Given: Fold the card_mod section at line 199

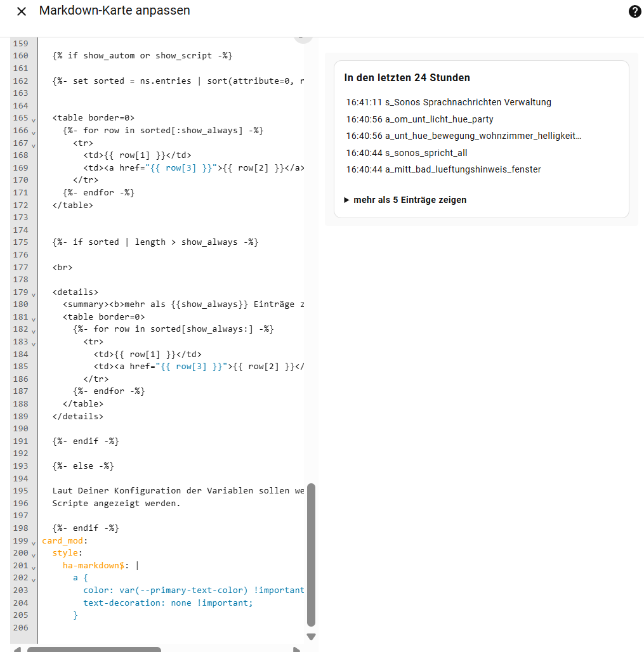Looking at the screenshot, I should click(x=33, y=542).
